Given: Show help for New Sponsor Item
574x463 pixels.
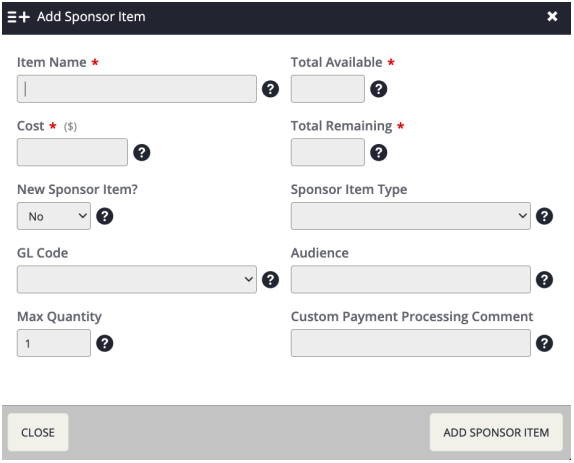Looking at the screenshot, I should [x=105, y=216].
